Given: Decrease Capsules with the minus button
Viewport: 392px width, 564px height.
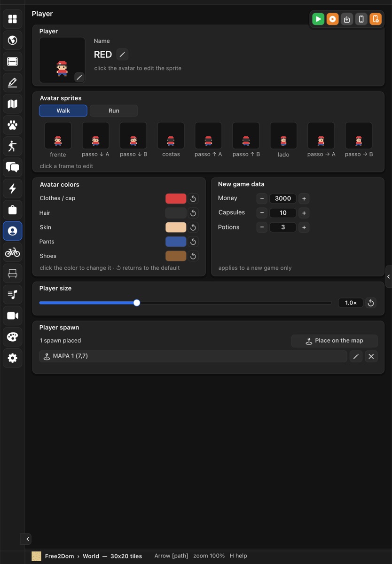Looking at the screenshot, I should point(262,213).
